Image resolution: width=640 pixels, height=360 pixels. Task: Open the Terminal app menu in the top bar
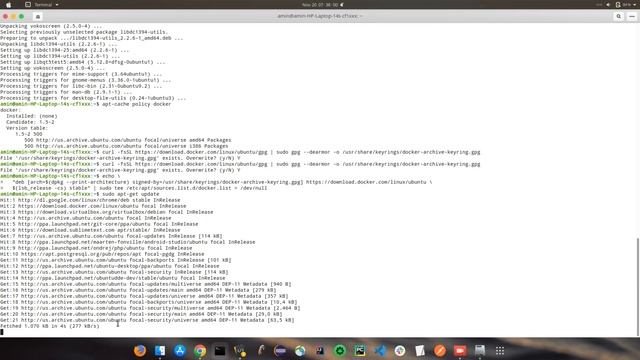42,4
